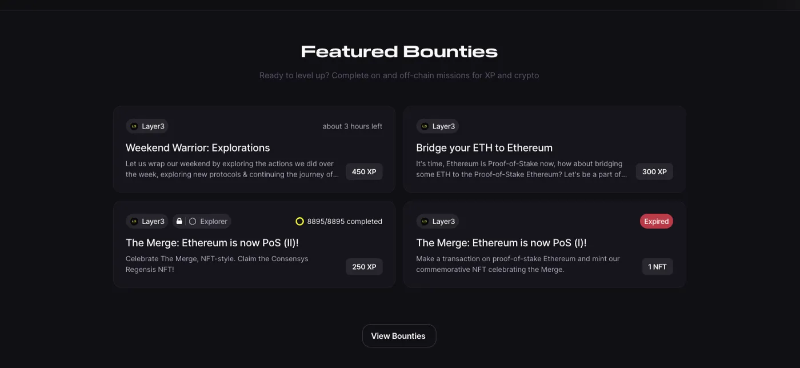Click the 300 XP reward badge

[654, 172]
